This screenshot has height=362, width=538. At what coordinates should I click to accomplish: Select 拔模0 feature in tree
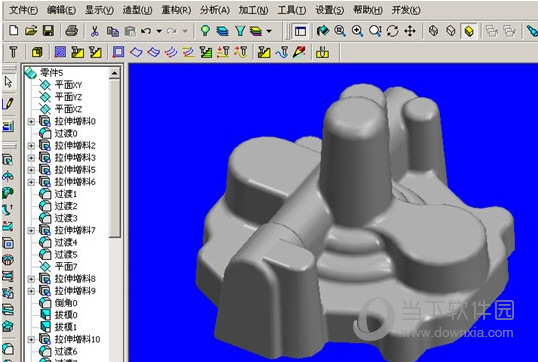[x=66, y=315]
